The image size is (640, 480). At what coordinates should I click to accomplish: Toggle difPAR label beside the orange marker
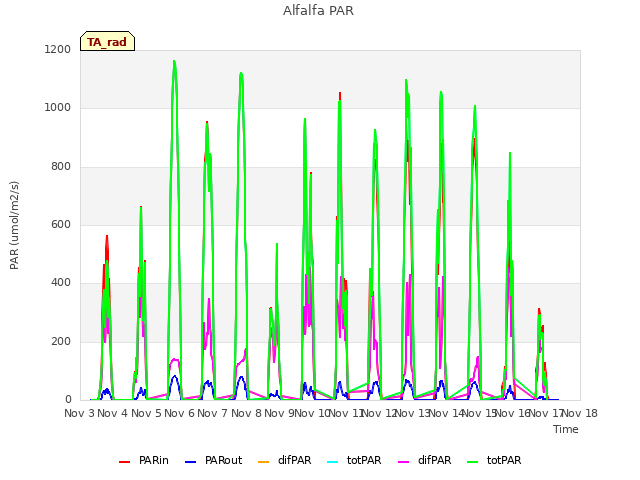(294, 460)
